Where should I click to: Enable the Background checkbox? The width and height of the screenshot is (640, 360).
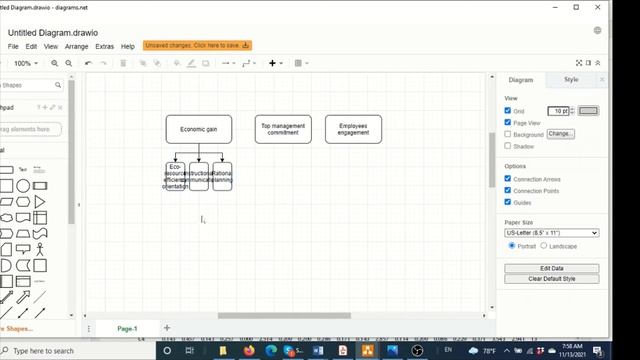507,134
